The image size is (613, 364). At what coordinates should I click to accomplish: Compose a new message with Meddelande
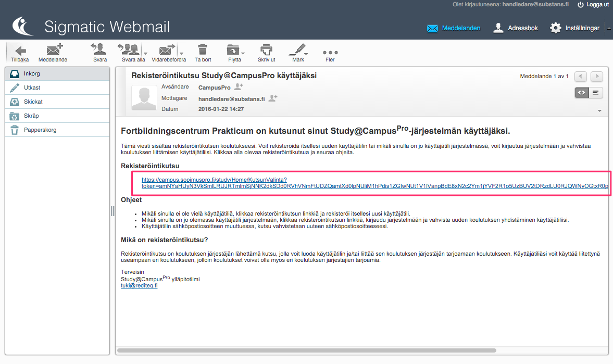pos(53,53)
